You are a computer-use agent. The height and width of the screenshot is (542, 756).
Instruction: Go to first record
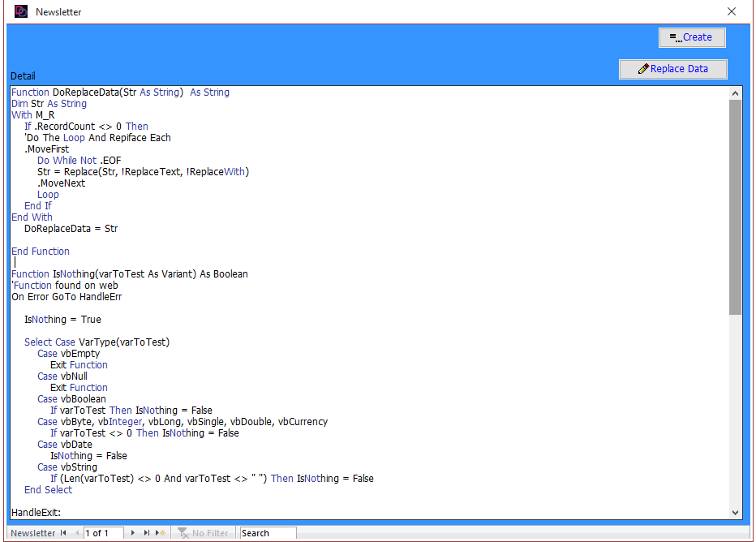point(63,533)
